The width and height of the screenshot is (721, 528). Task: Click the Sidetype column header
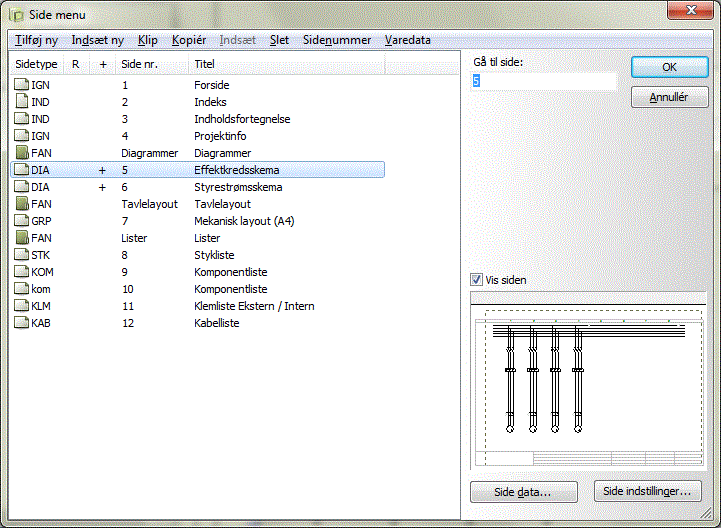pyautogui.click(x=37, y=64)
